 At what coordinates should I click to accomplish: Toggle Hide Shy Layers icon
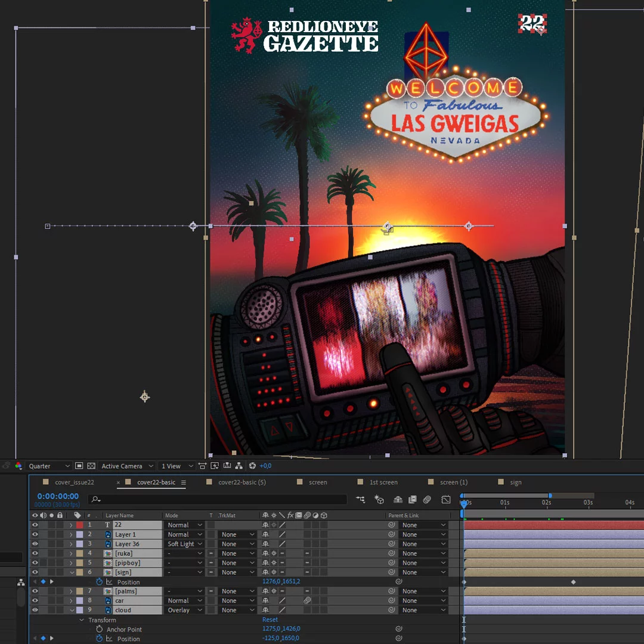pos(398,500)
